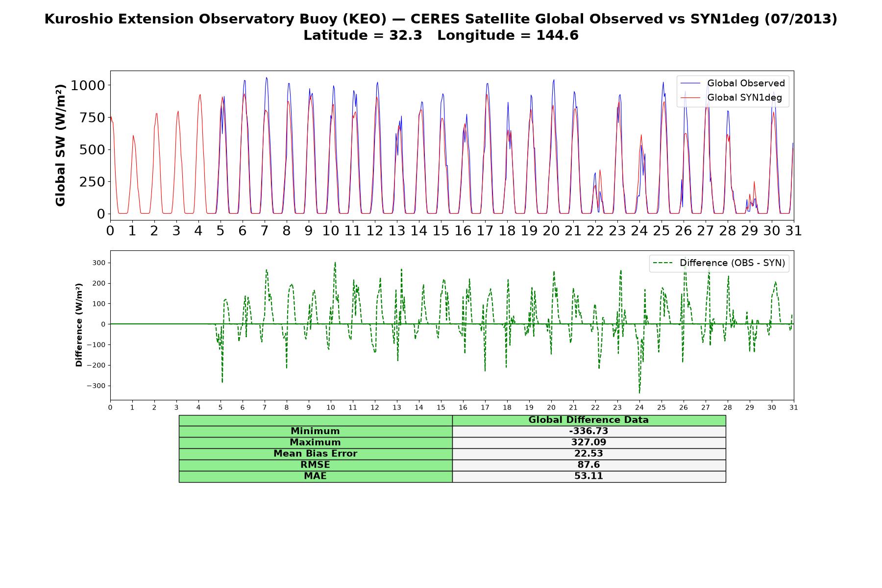Viewport: 882px width, 588px height.
Task: Click day 15 tick on the top chart axis
Action: [441, 230]
